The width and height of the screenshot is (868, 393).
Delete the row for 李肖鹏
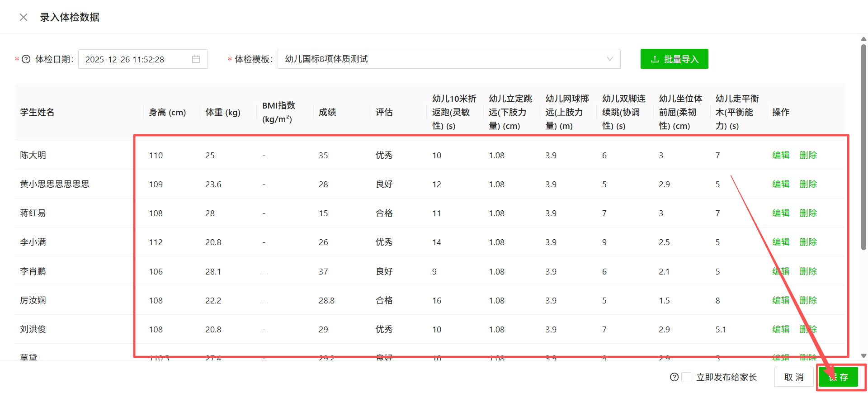(x=808, y=271)
